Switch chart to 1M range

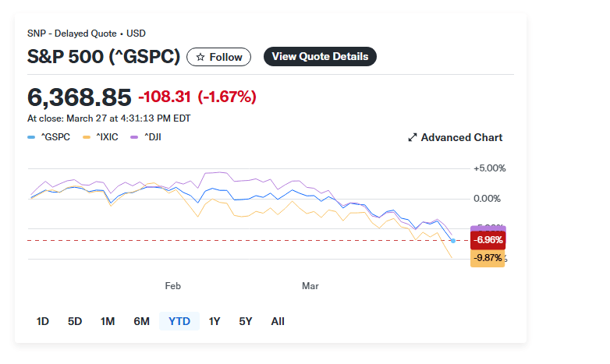[x=108, y=321]
